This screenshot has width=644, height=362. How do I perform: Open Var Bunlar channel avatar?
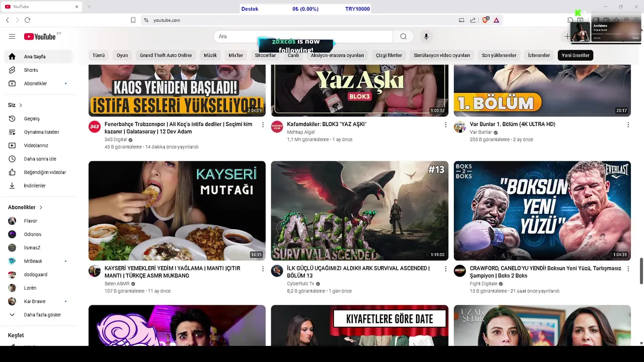point(460,127)
